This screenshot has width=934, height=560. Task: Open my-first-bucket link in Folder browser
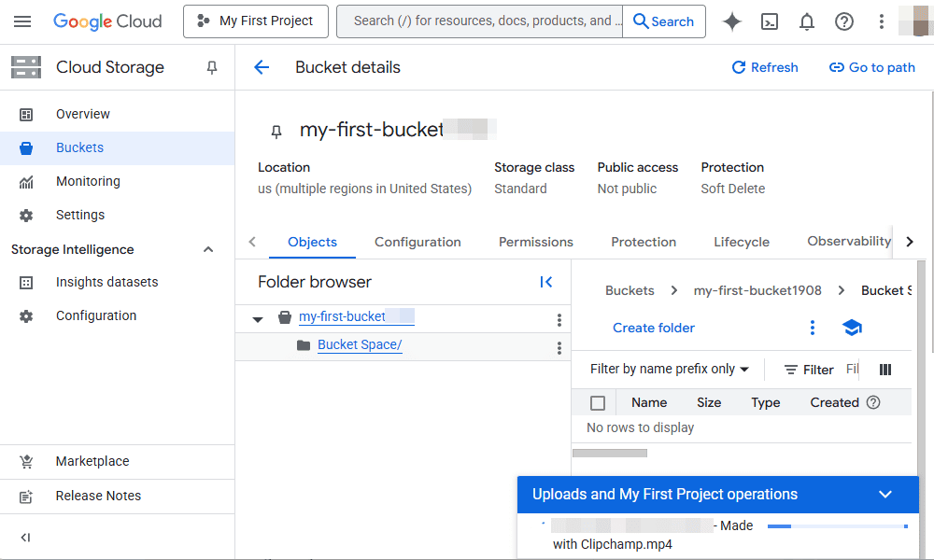356,316
